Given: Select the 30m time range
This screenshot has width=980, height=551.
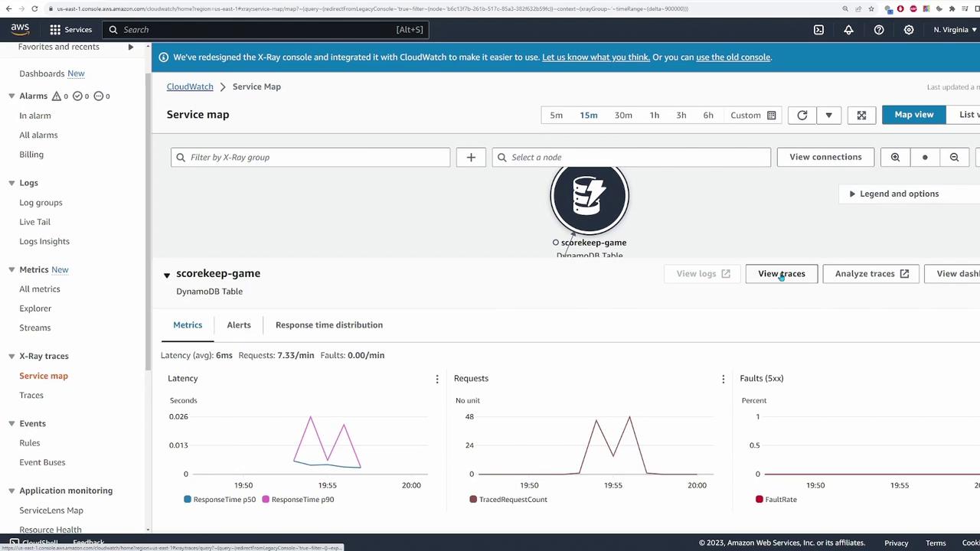Looking at the screenshot, I should pyautogui.click(x=623, y=115).
